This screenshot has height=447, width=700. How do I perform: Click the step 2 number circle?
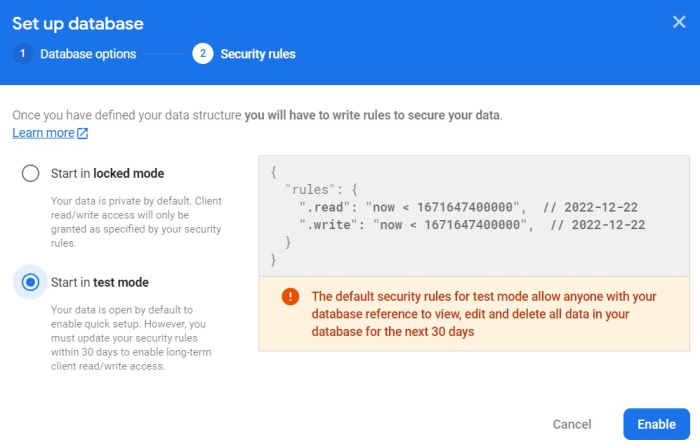point(203,54)
